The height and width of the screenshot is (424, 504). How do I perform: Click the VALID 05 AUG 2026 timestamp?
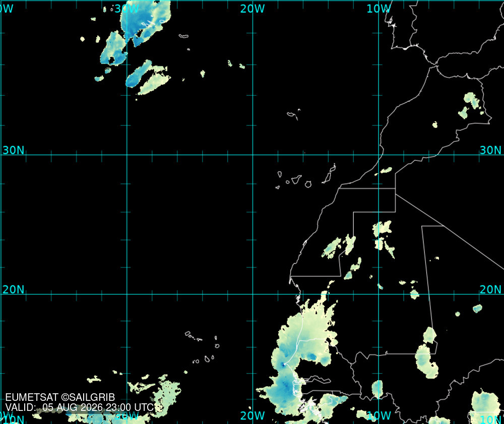click(x=80, y=407)
